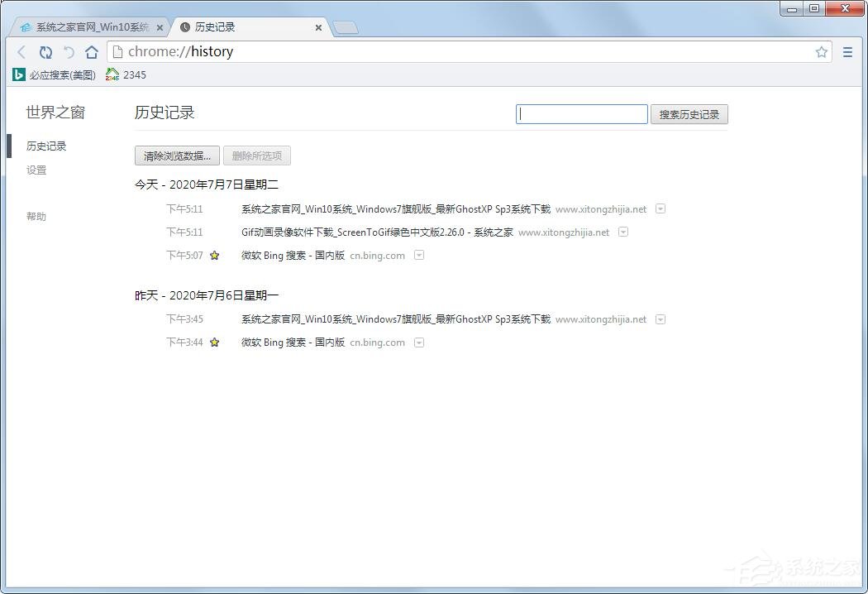This screenshot has height=594, width=868.
Task: Open 设置 in the sidebar
Action: (36, 170)
